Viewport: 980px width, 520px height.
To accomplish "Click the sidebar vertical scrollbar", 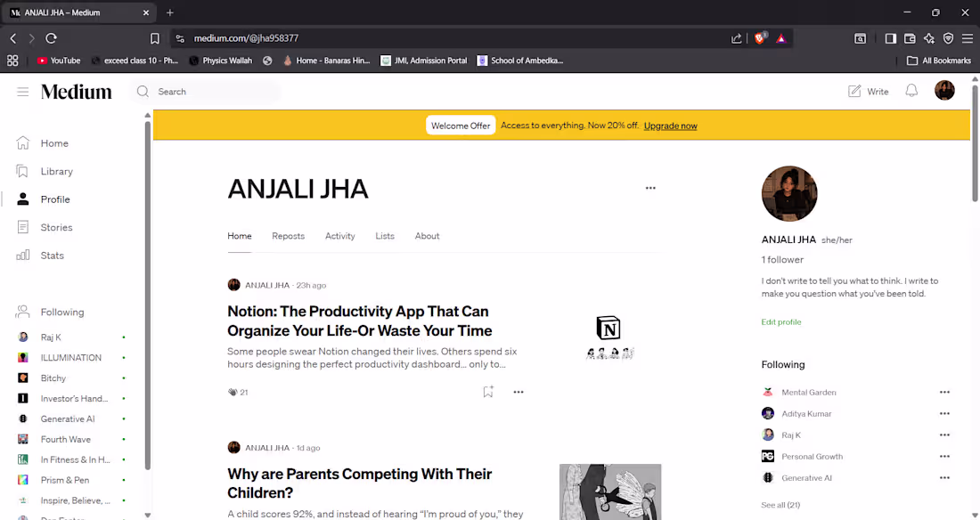I will tap(148, 294).
